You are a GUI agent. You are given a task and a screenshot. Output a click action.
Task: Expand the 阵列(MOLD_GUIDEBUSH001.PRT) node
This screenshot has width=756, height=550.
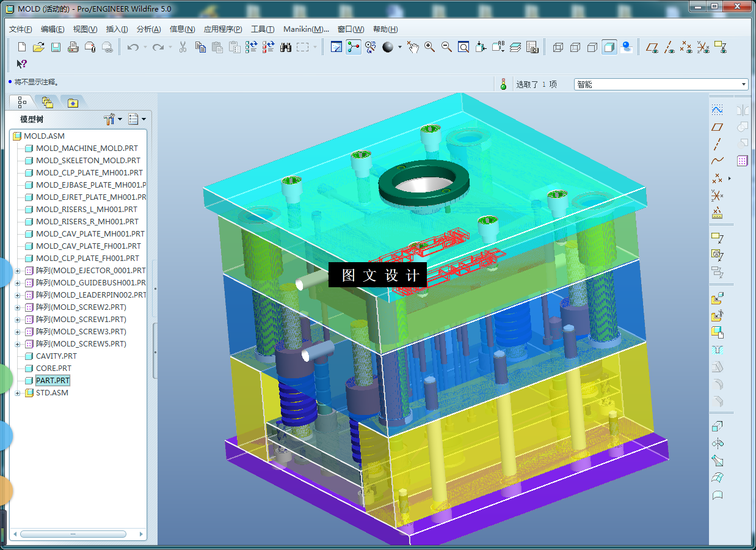click(x=18, y=283)
